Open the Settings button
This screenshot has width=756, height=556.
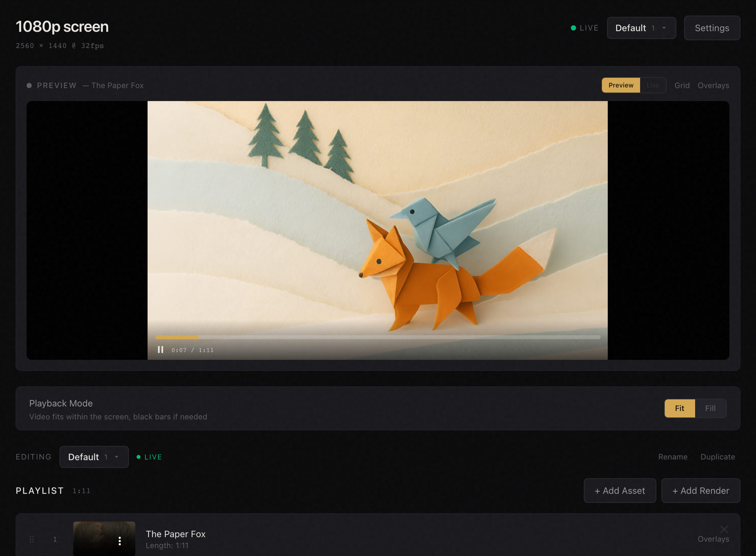712,28
